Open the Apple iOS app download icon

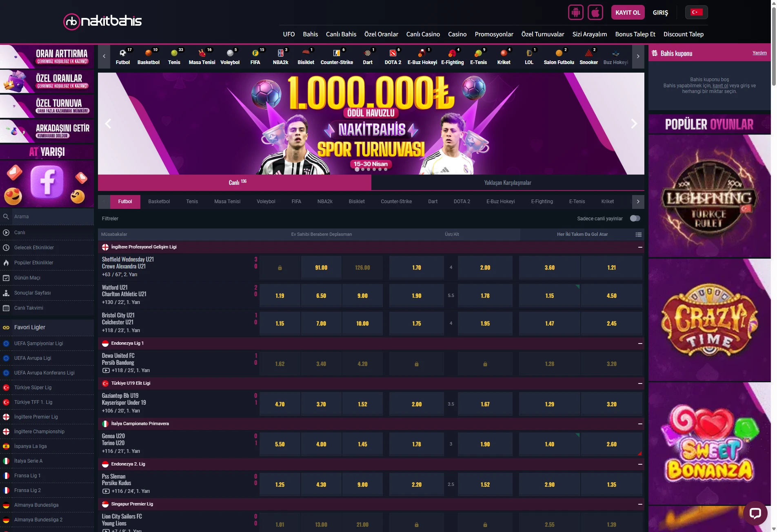(x=595, y=12)
